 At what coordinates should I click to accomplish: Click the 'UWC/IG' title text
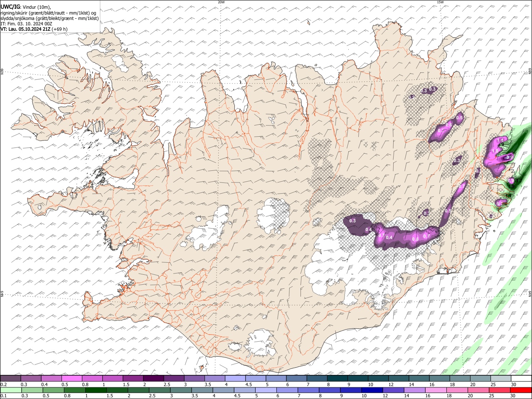[x=10, y=7]
